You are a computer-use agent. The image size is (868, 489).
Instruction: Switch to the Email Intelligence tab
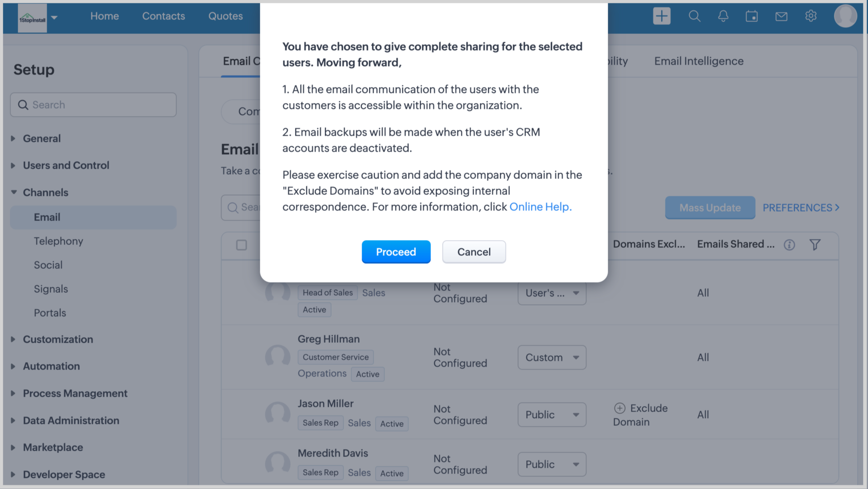click(698, 61)
